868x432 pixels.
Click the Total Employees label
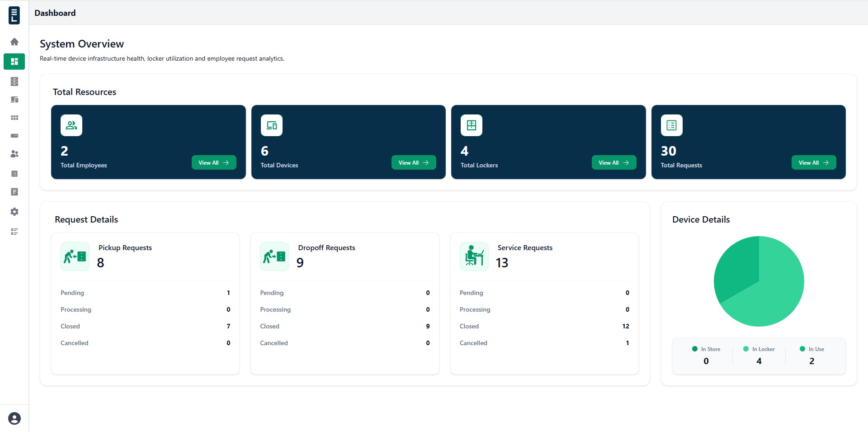84,165
